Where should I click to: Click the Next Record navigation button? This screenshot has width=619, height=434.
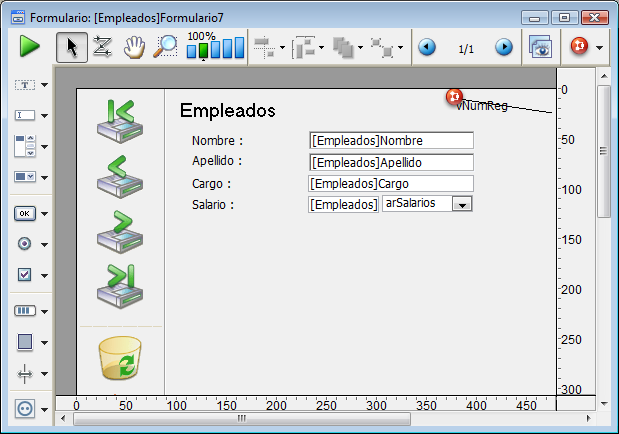120,231
